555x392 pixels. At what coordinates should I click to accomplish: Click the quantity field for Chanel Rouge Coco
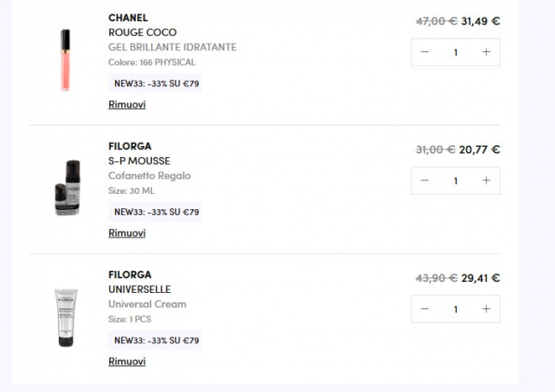[456, 52]
